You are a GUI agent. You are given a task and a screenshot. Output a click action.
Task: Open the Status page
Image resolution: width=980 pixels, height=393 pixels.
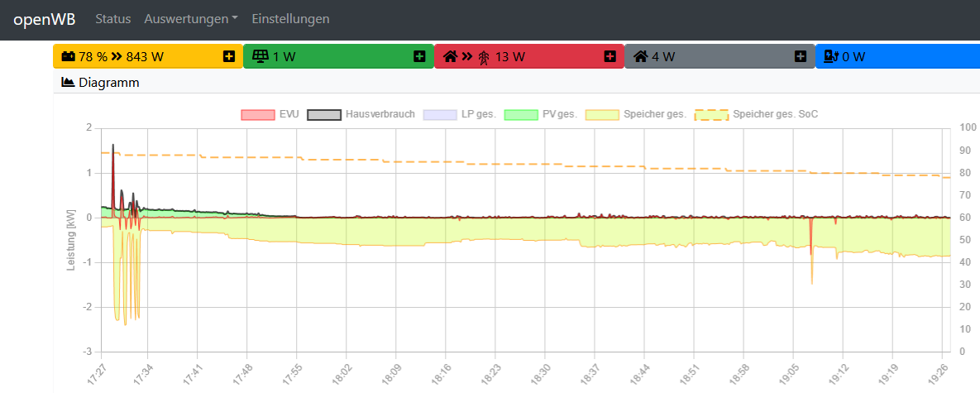(x=113, y=19)
